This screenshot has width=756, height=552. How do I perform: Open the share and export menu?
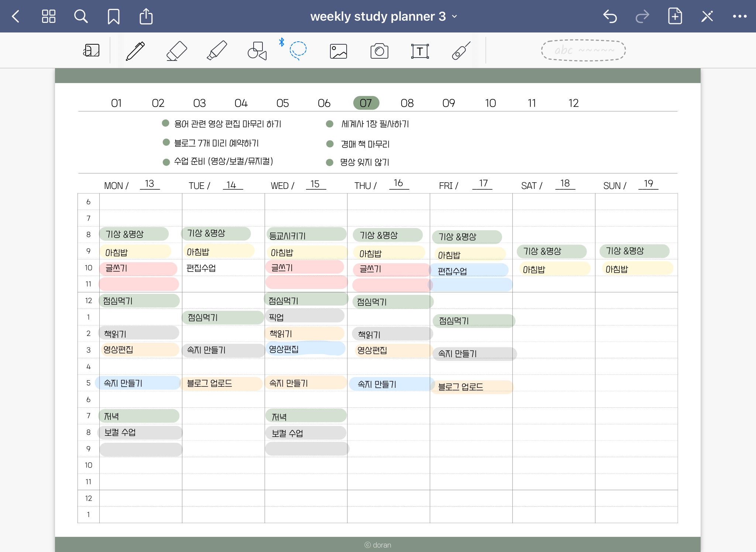tap(146, 16)
